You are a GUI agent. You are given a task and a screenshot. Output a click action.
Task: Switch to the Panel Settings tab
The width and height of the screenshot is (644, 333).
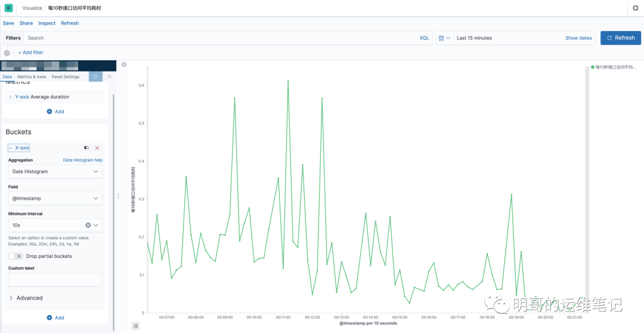(66, 76)
